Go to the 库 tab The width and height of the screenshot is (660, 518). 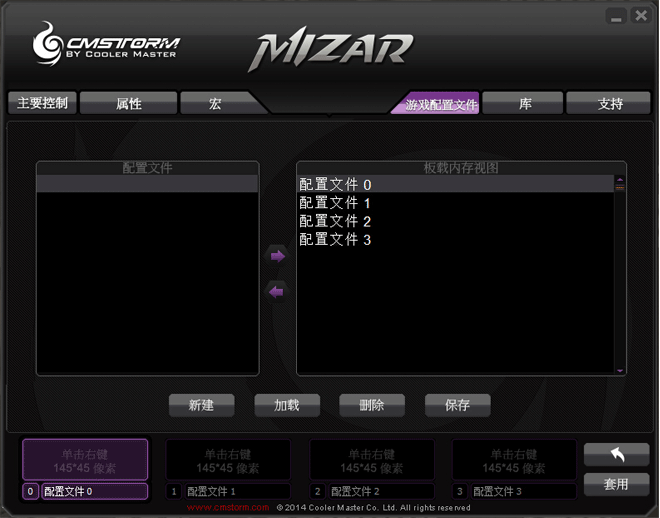(x=523, y=103)
